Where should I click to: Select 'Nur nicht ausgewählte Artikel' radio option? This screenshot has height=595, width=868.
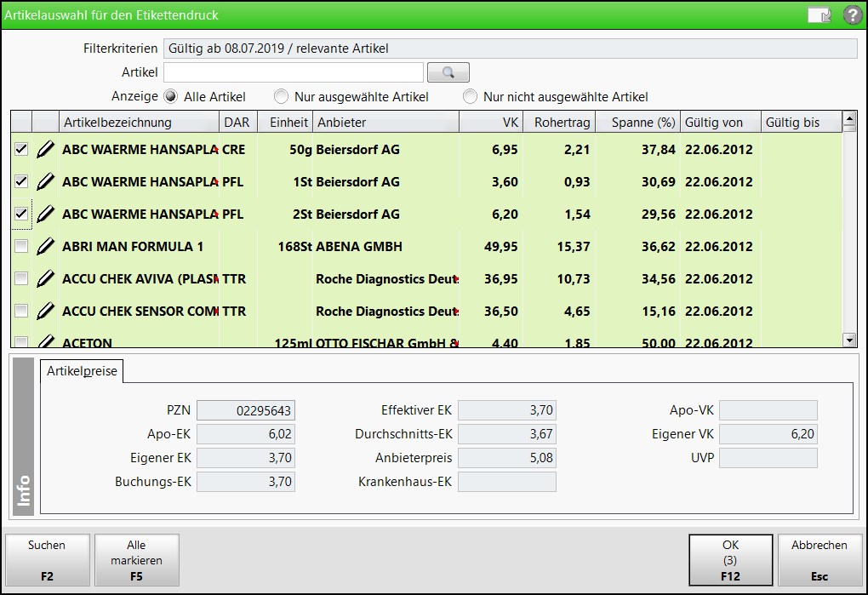470,97
